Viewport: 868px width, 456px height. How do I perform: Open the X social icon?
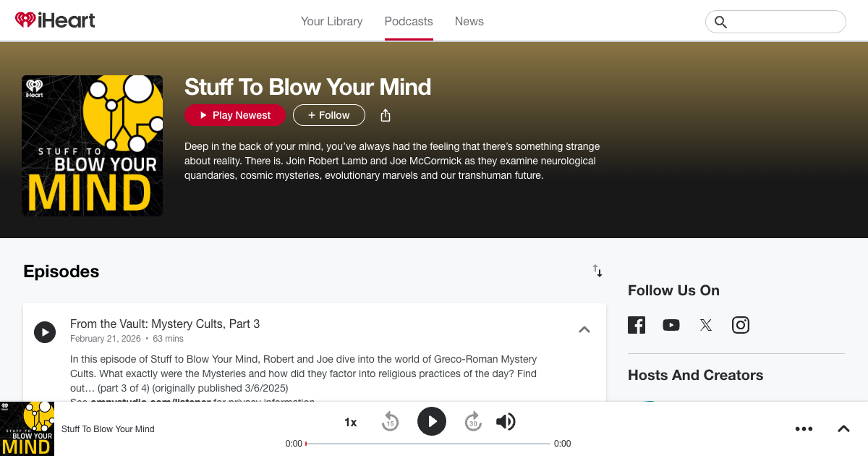click(x=705, y=324)
